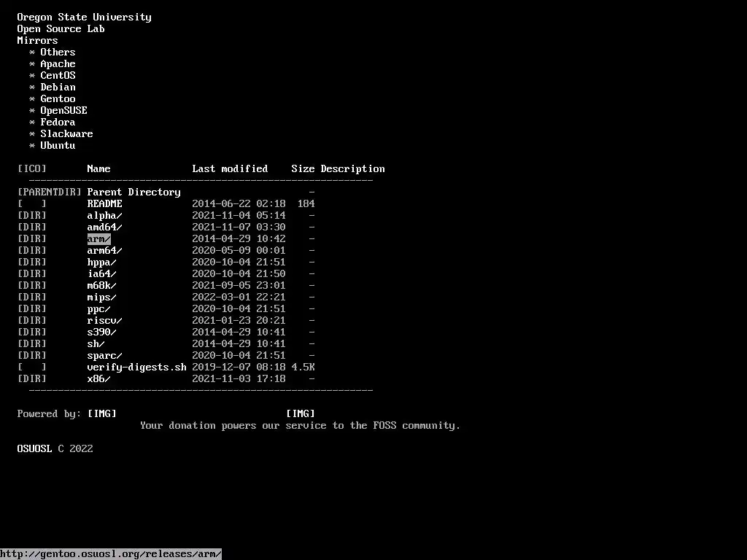The image size is (747, 560).
Task: Open the riscv/ directory
Action: 104,321
